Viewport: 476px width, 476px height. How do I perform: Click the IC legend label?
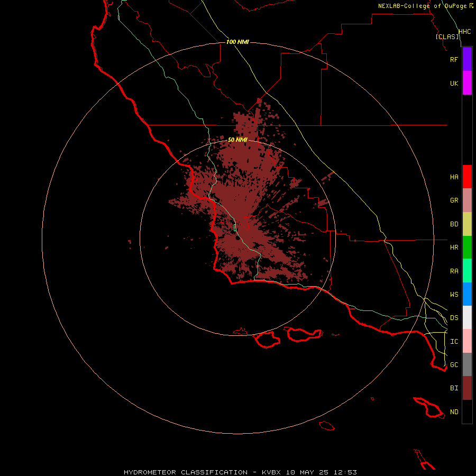(454, 342)
